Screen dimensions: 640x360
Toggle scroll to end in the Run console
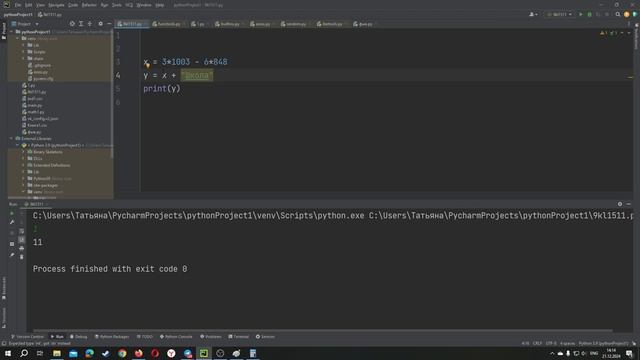tap(22, 240)
